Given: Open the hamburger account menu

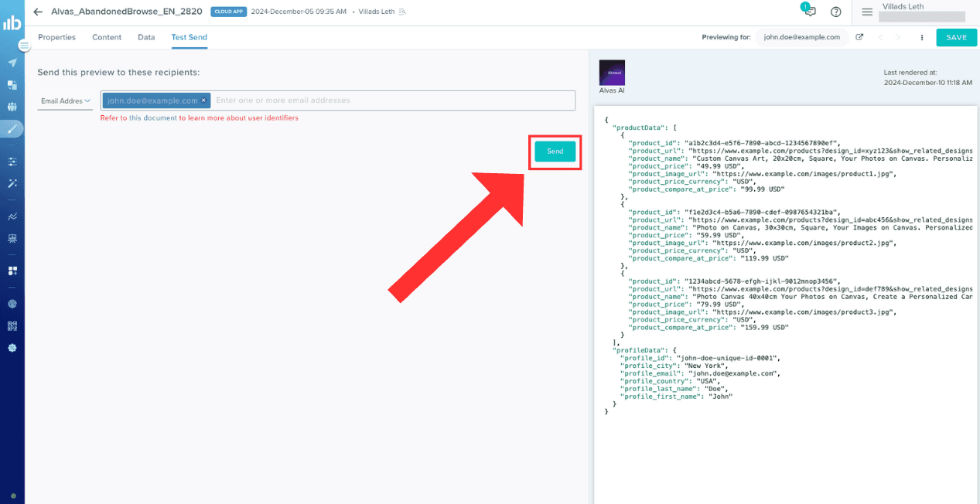Looking at the screenshot, I should click(x=867, y=12).
